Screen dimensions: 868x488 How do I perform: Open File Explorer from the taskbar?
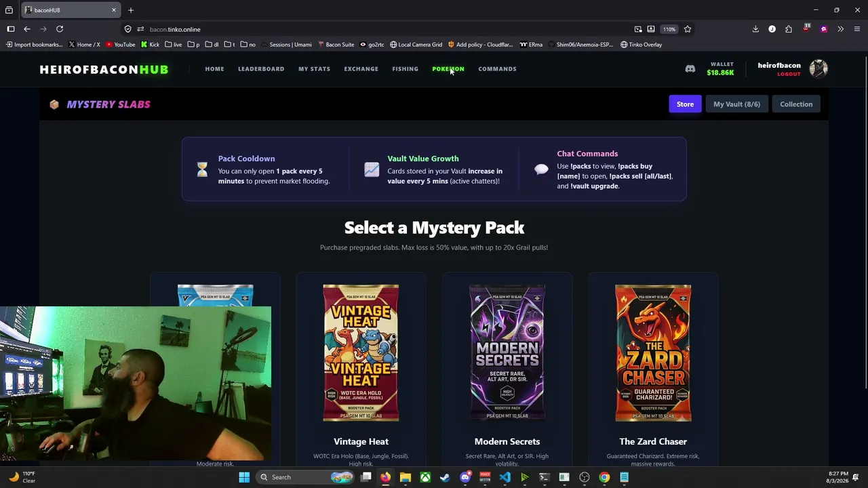click(x=406, y=477)
